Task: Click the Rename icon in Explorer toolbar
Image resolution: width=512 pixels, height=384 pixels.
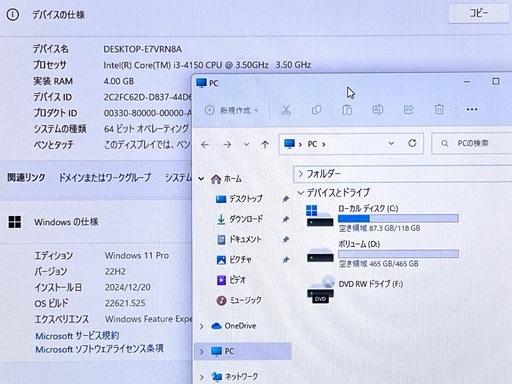Action: (x=378, y=110)
